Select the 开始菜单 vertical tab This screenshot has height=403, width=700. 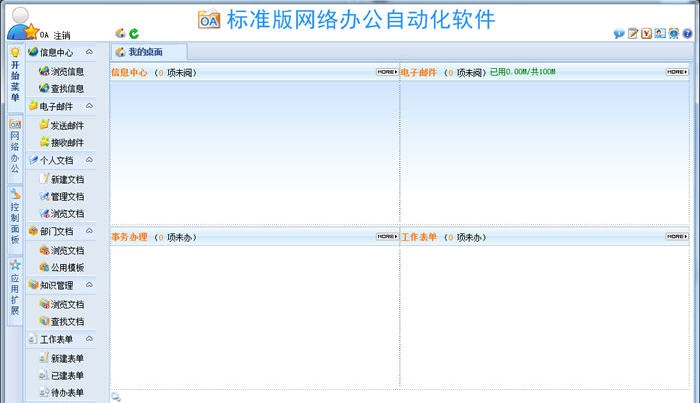tap(15, 78)
